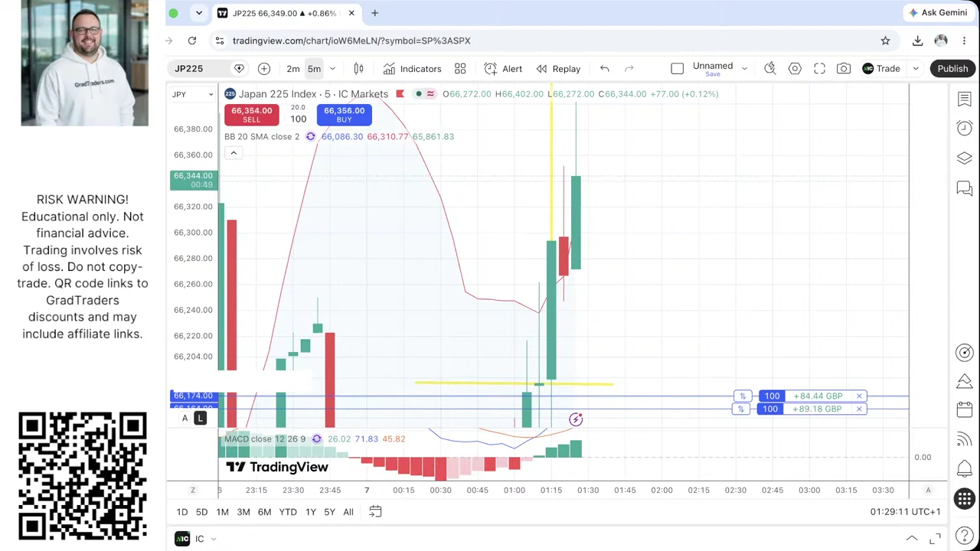Toggle the A button at the time axis end
The width and height of the screenshot is (980, 551).
(x=928, y=490)
